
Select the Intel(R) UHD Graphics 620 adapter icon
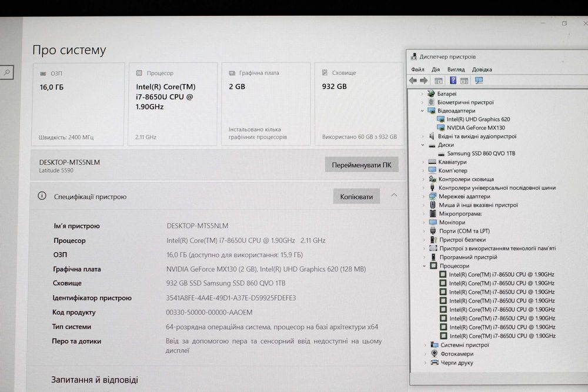(x=440, y=119)
